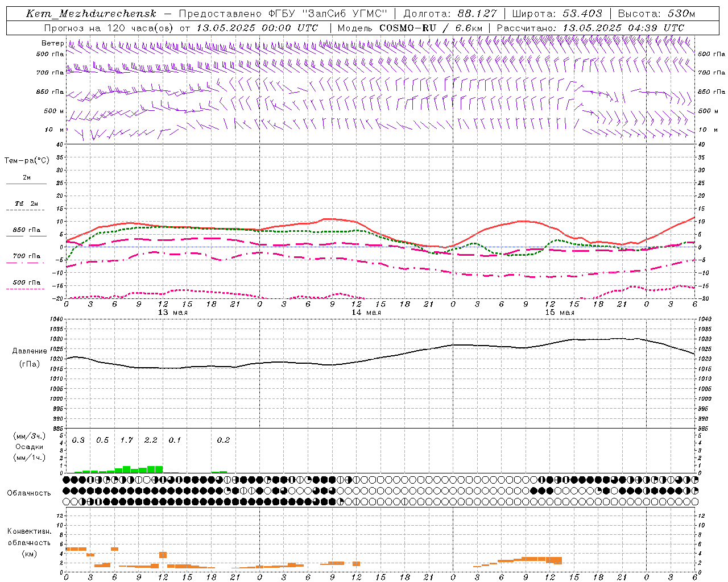Click the Ветер wind panel label
The height and width of the screenshot is (582, 728).
pos(52,43)
